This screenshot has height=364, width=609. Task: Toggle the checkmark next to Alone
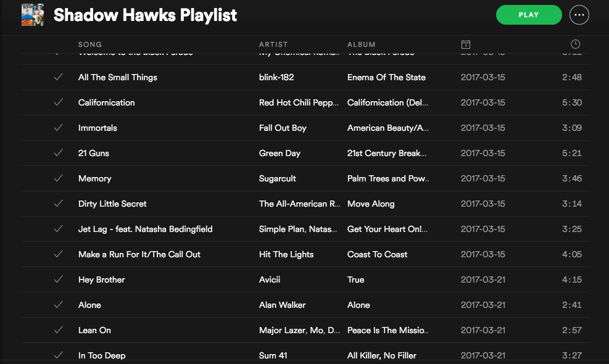(x=57, y=305)
